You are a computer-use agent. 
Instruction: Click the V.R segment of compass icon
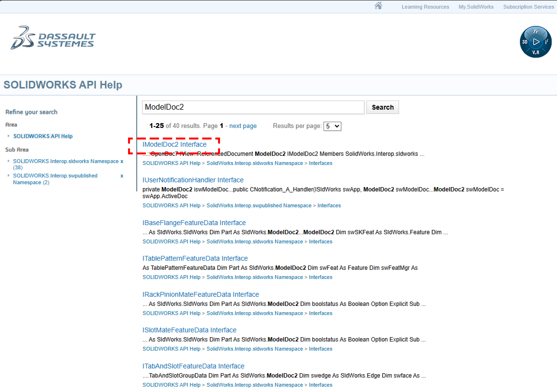point(536,52)
